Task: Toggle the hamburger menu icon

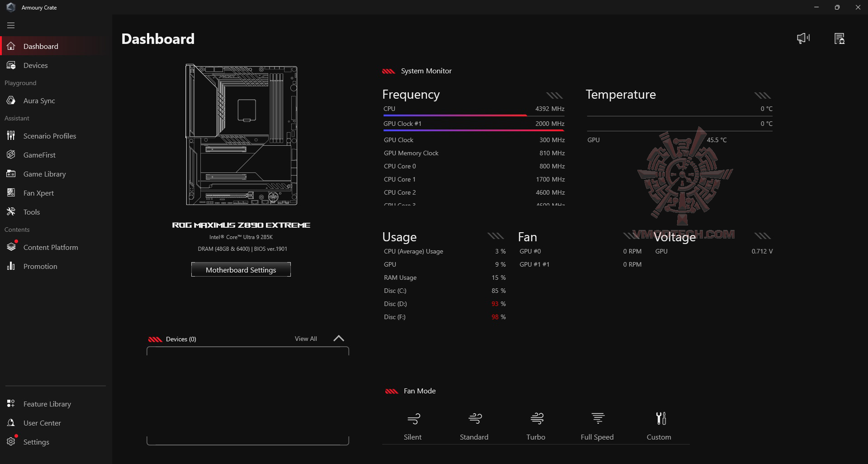Action: pyautogui.click(x=11, y=25)
